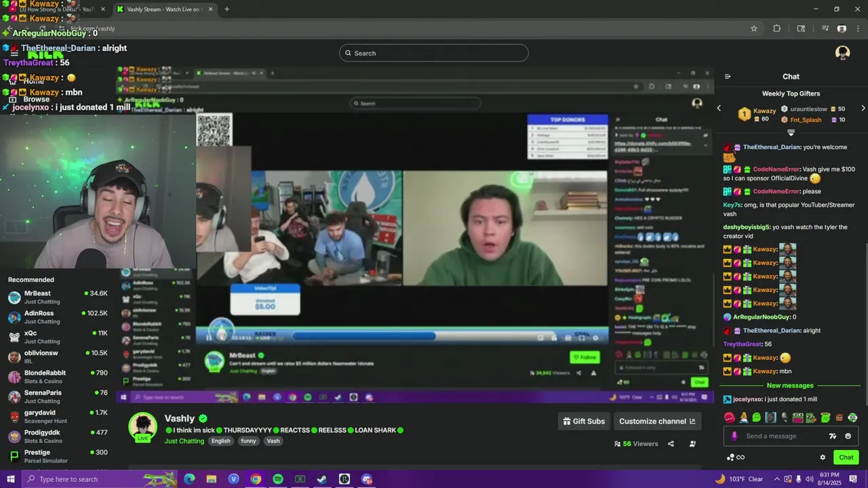868x488 pixels.
Task: Click the Gift Subs button
Action: (584, 421)
